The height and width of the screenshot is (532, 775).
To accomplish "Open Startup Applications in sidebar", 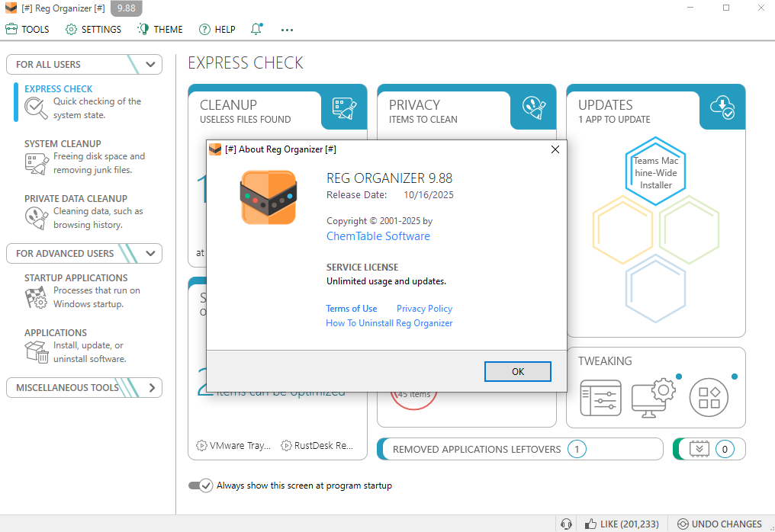I will pyautogui.click(x=76, y=278).
